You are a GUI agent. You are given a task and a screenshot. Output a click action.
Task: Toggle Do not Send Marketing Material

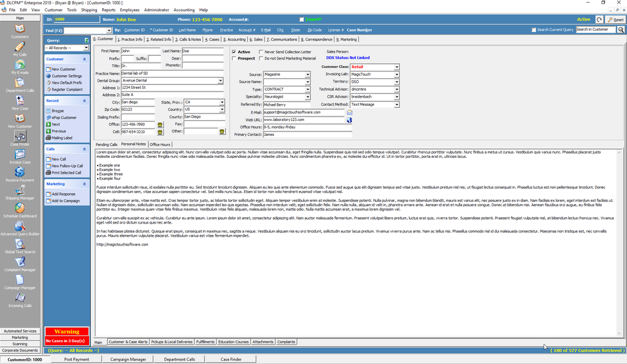(261, 58)
